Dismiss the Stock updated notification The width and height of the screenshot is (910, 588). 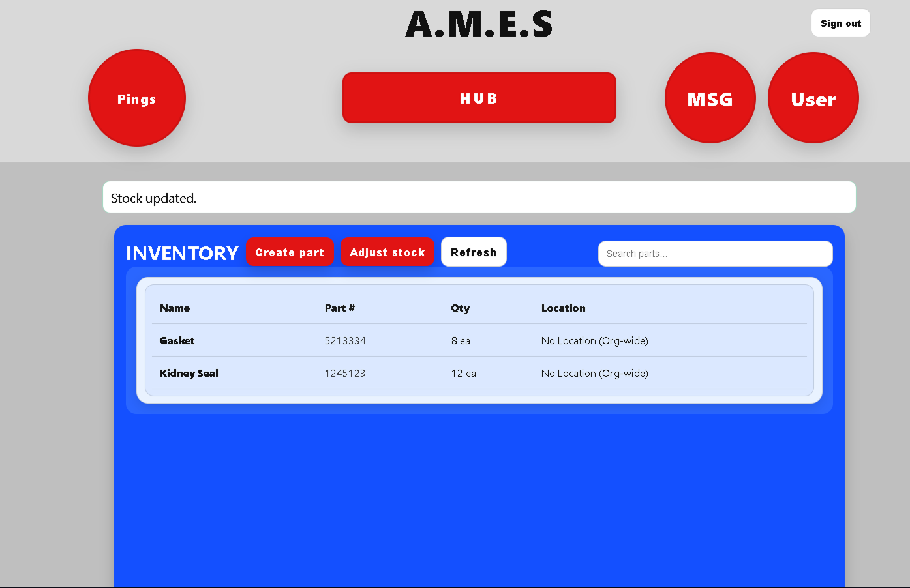(479, 196)
